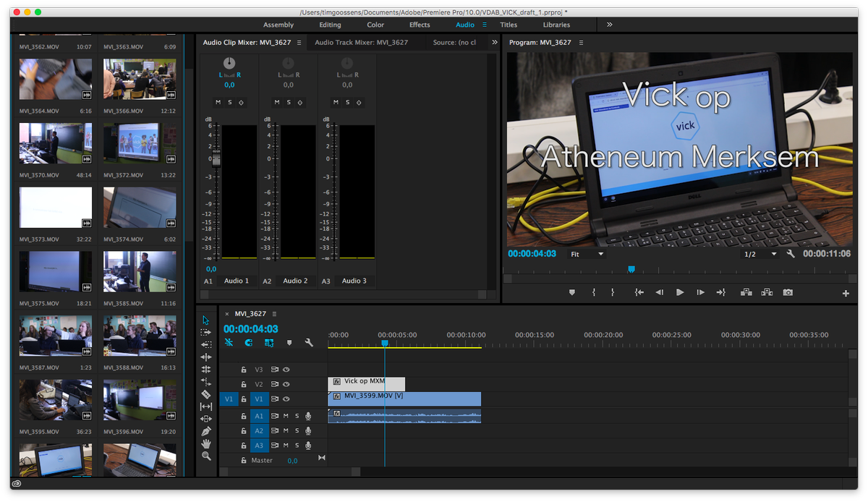Go to In point in Program monitor

639,292
